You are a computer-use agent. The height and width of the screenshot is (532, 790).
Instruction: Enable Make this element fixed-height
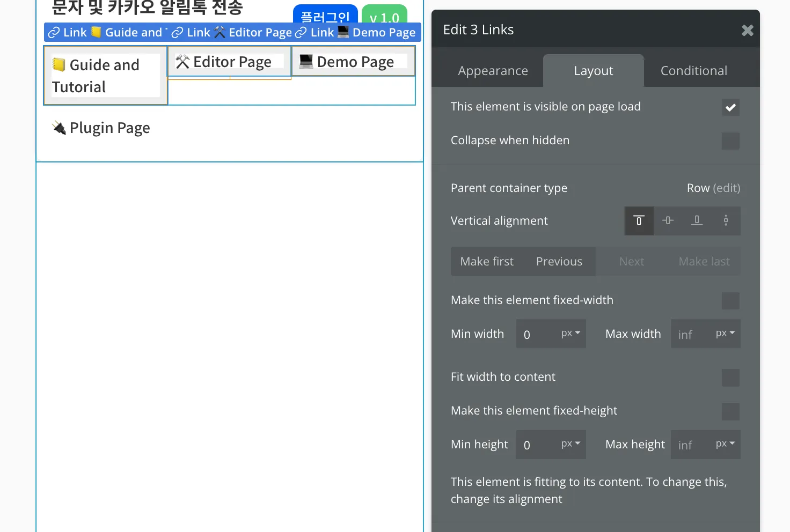point(730,411)
